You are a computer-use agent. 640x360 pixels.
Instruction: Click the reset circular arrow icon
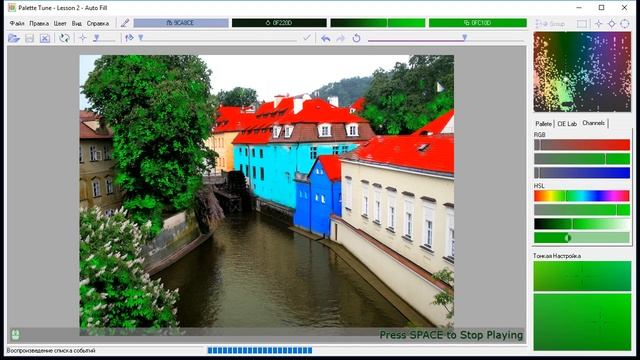[356, 38]
